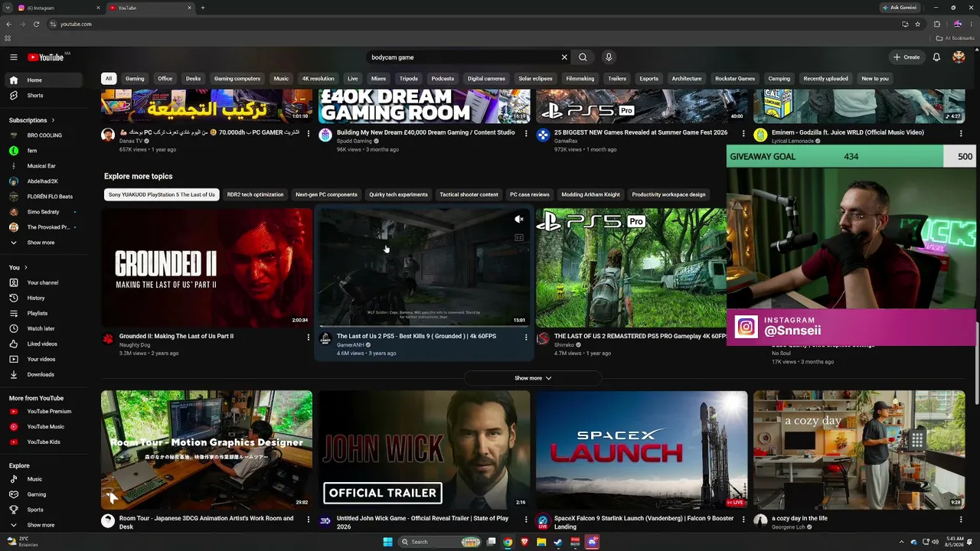Open the Spudd Gaming channel link

[354, 142]
